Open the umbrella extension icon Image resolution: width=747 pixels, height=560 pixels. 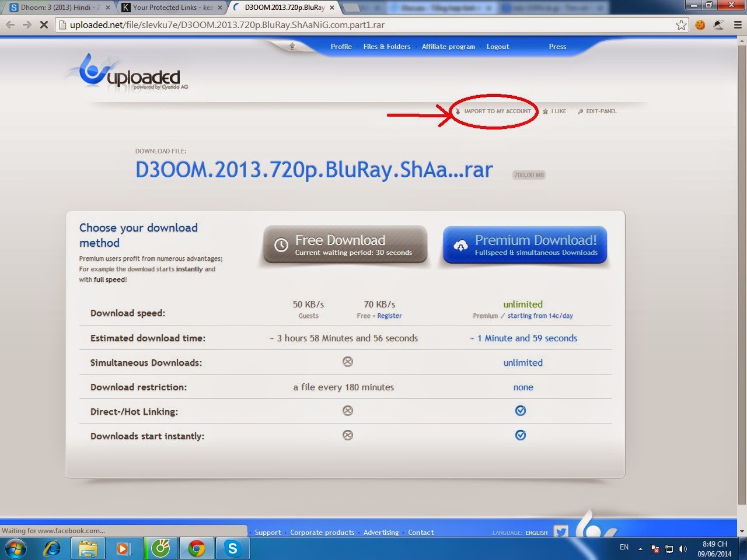click(718, 24)
